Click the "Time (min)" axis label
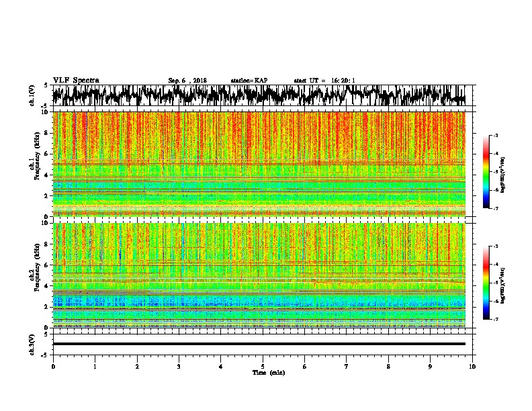 [269, 373]
